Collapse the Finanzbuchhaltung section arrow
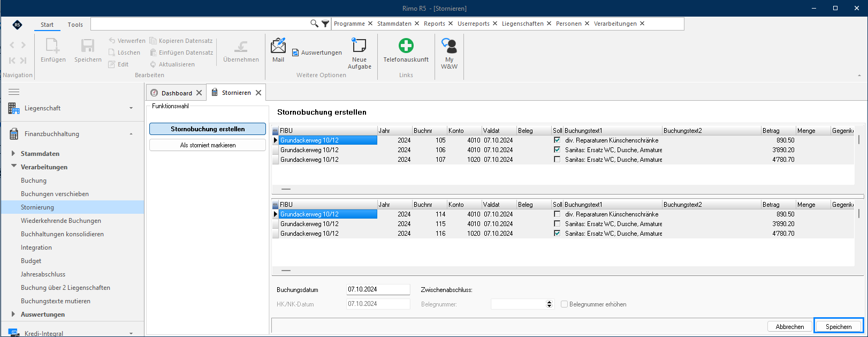Viewport: 868px width, 337px height. click(131, 134)
